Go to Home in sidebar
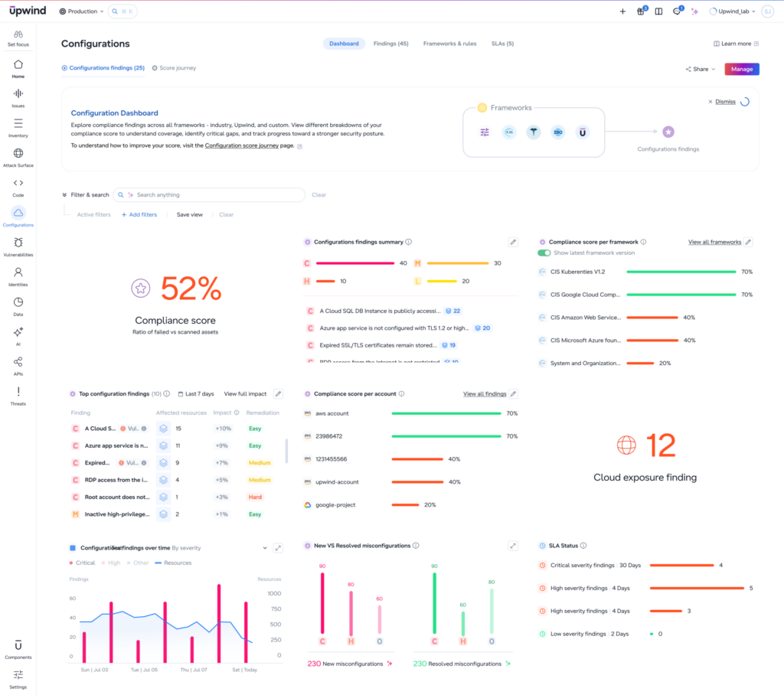 (x=18, y=69)
